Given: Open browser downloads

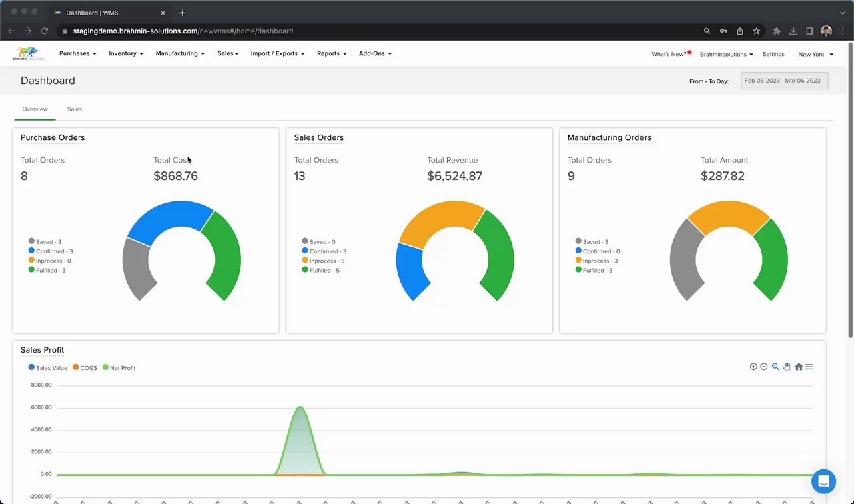Looking at the screenshot, I should click(793, 31).
